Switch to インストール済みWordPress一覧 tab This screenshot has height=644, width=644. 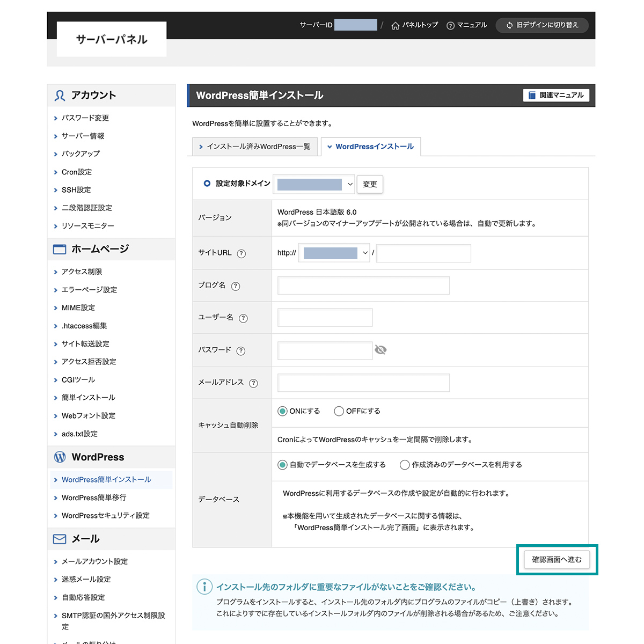click(x=255, y=147)
